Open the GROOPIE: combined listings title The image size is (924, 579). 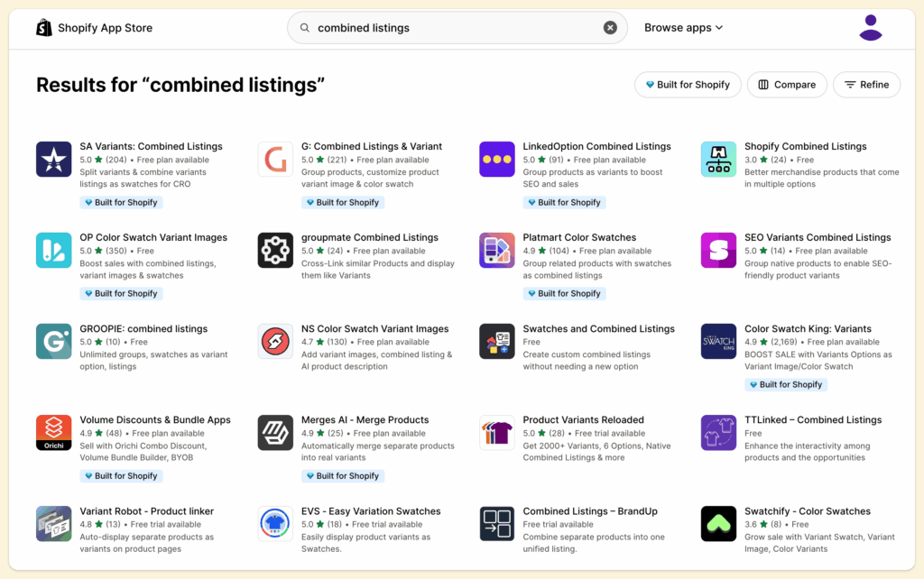click(x=143, y=328)
